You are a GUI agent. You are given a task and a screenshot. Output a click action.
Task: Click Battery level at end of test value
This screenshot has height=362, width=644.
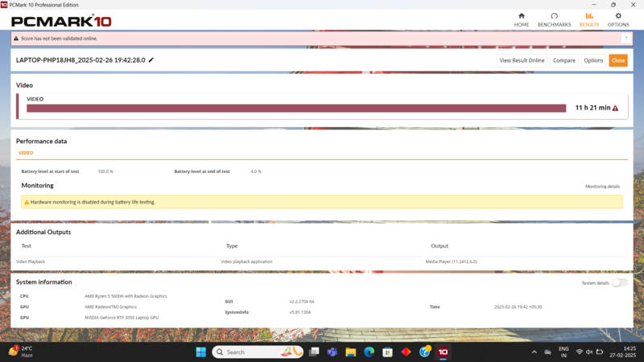point(256,171)
